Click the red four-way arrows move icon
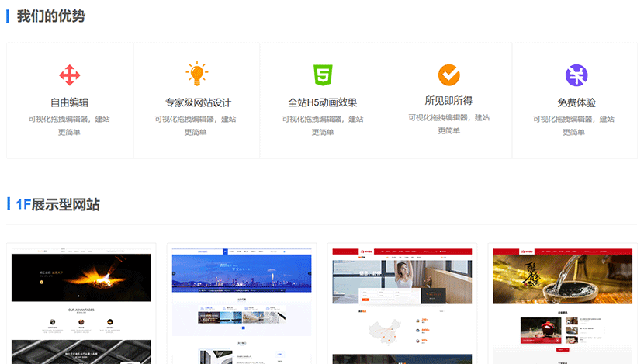Viewport: 644px width, 364px height. click(70, 75)
